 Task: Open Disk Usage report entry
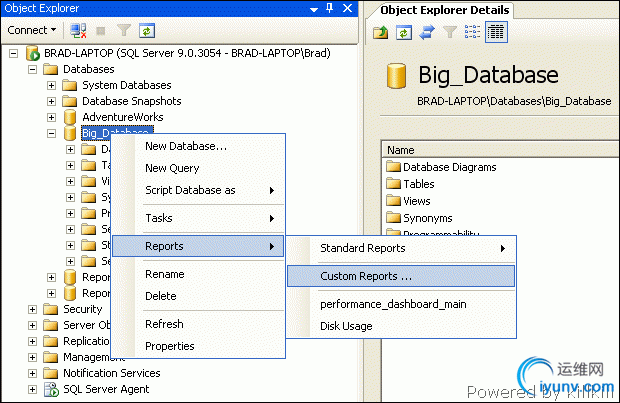point(401,326)
